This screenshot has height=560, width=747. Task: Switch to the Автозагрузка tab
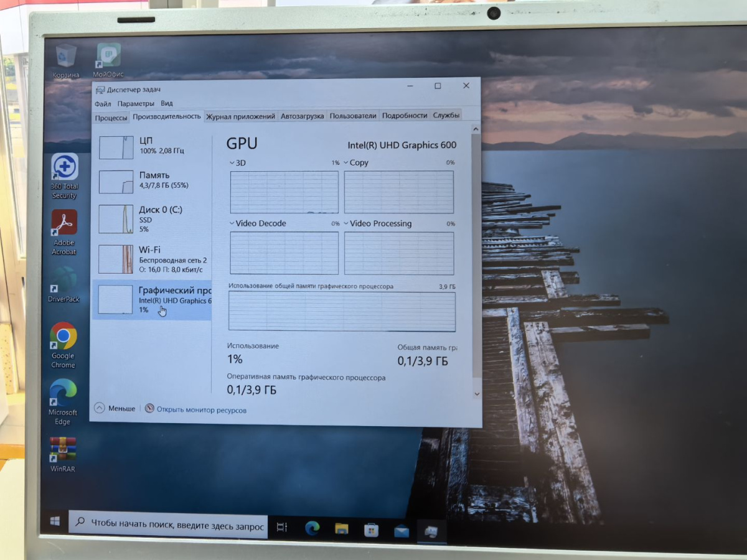(x=303, y=116)
